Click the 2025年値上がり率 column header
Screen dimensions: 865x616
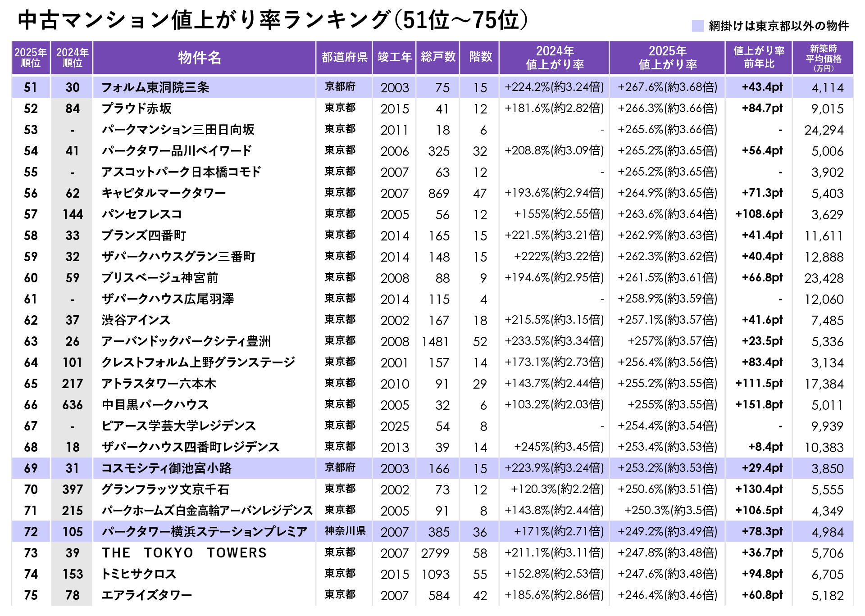tap(668, 58)
